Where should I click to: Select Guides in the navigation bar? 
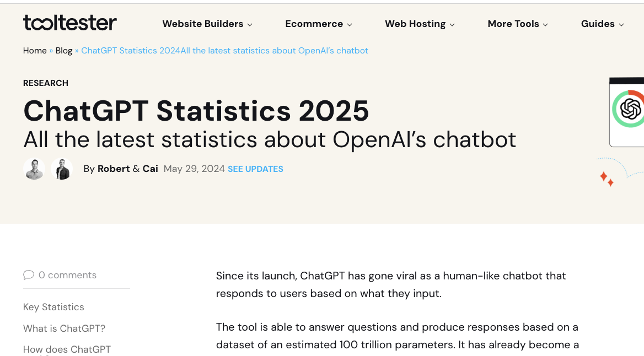(598, 24)
